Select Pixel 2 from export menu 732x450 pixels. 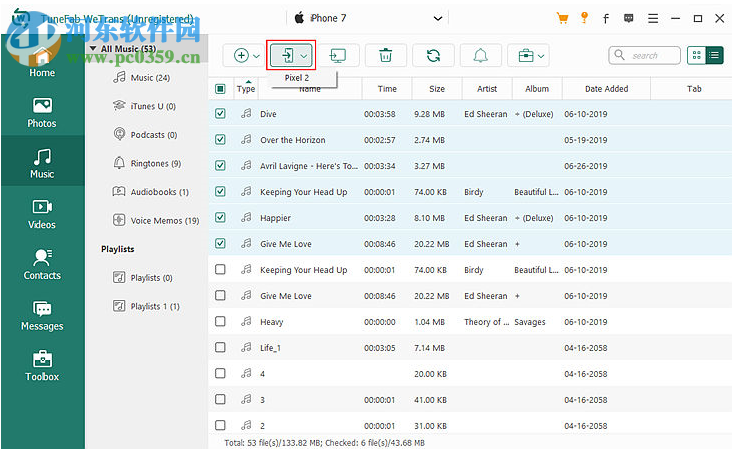point(297,78)
